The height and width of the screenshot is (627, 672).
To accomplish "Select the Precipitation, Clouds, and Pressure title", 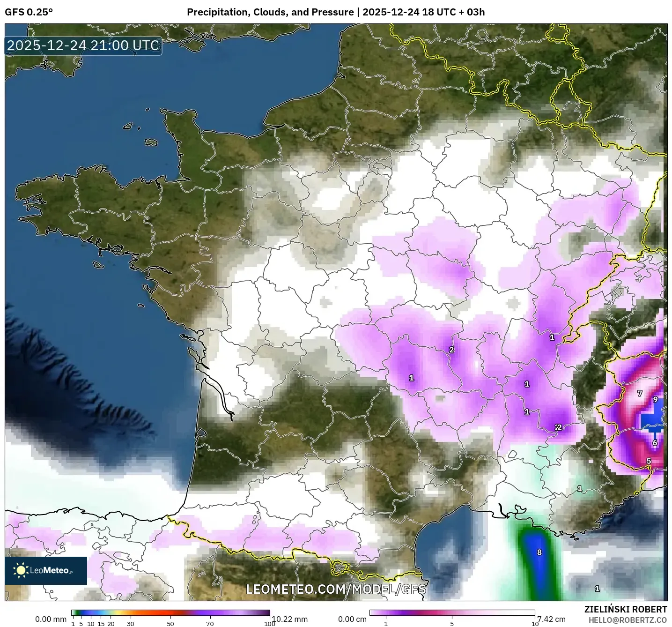I will click(x=270, y=13).
